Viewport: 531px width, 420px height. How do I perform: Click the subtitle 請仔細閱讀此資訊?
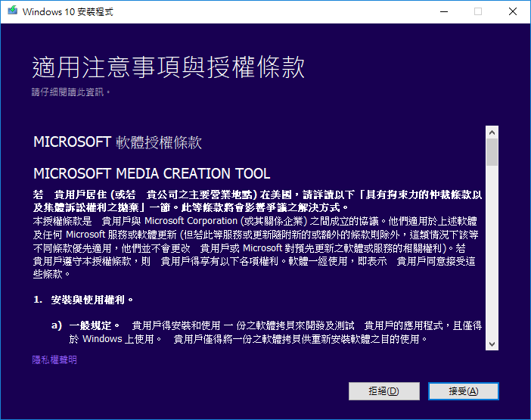(x=70, y=92)
